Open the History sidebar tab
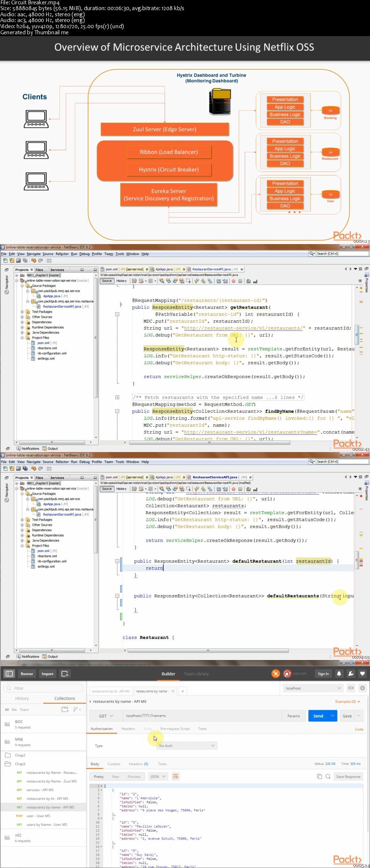 coord(22,698)
